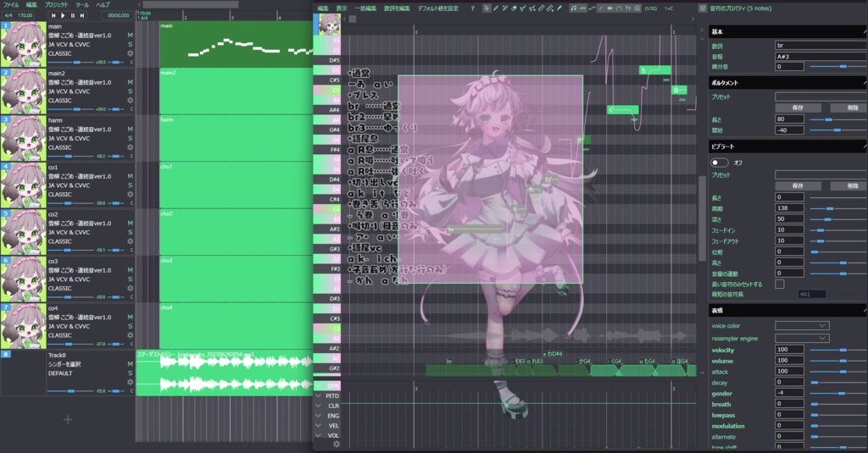Jump to end of the song
Viewport: 868px width, 453px height.
(82, 15)
